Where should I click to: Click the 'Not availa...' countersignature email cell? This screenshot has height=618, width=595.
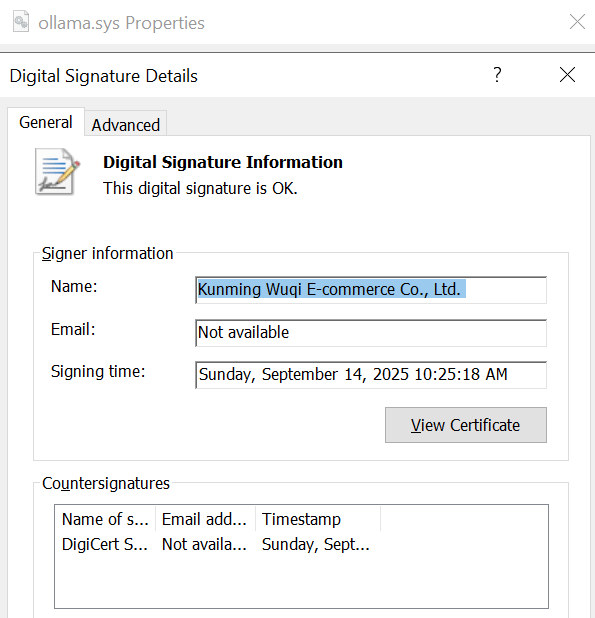(x=204, y=544)
